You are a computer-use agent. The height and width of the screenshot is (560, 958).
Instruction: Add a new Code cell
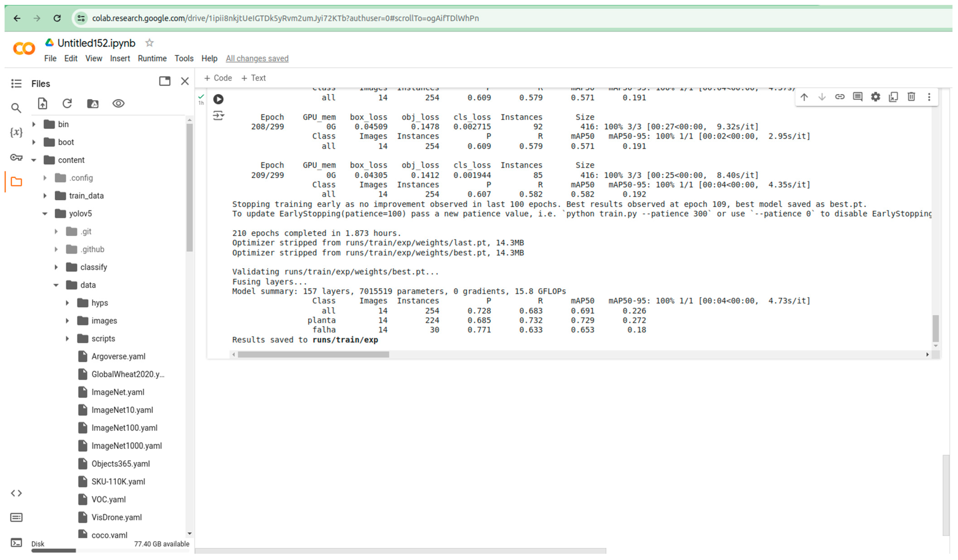pos(218,78)
